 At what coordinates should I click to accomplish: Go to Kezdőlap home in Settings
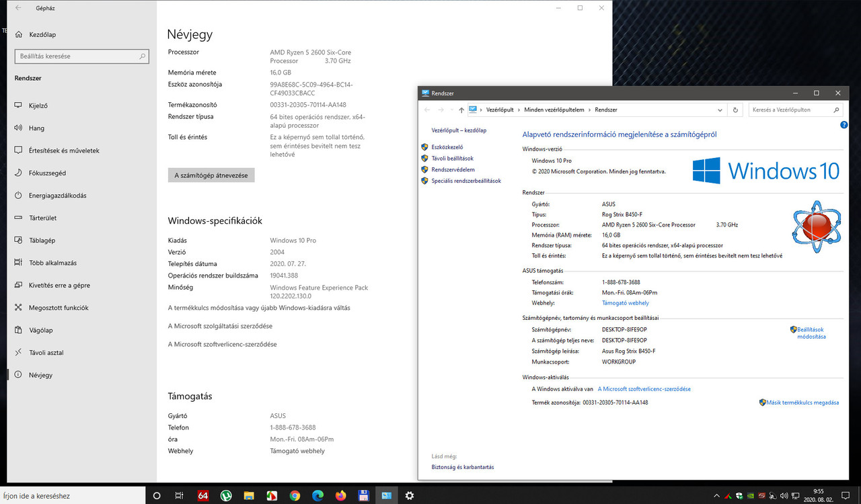pyautogui.click(x=42, y=34)
